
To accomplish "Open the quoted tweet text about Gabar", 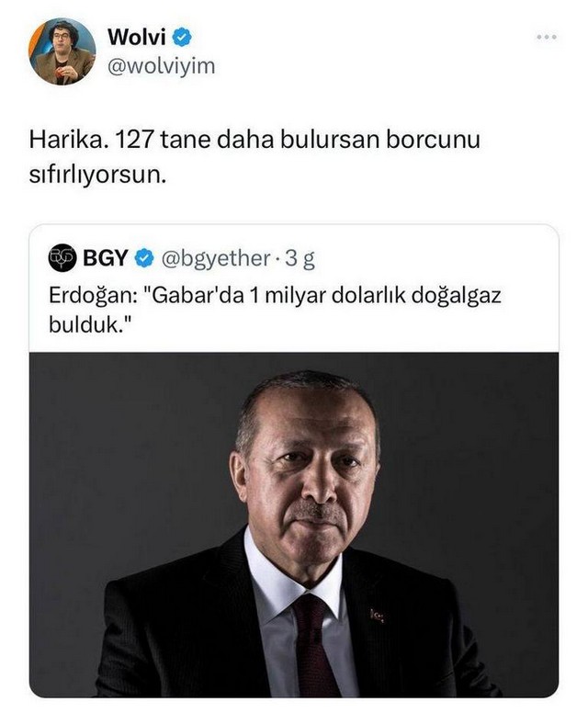I will 275,310.
